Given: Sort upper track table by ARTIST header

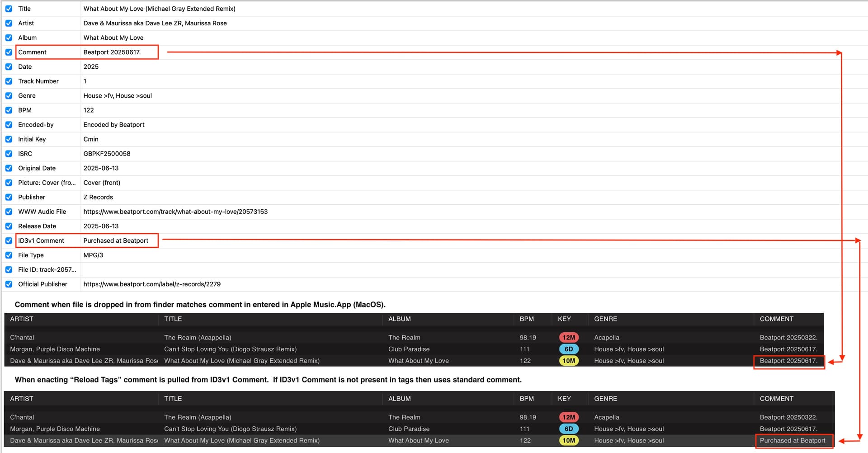Looking at the screenshot, I should pyautogui.click(x=22, y=319).
